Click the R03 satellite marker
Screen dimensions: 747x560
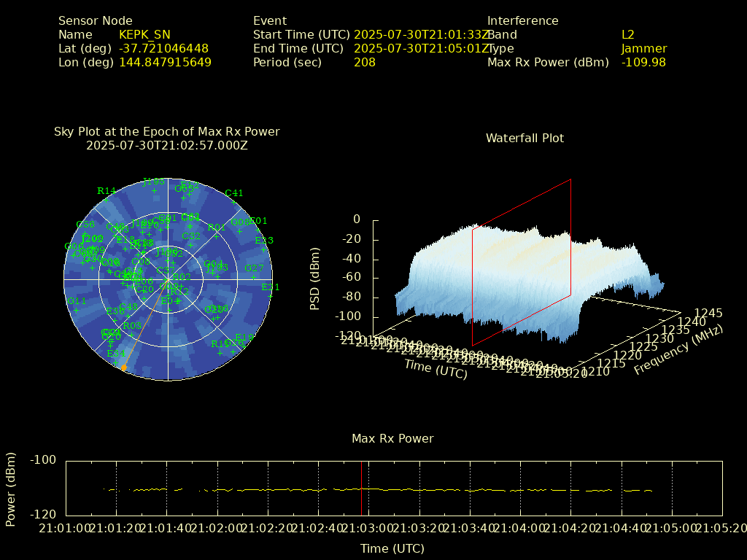pos(132,335)
